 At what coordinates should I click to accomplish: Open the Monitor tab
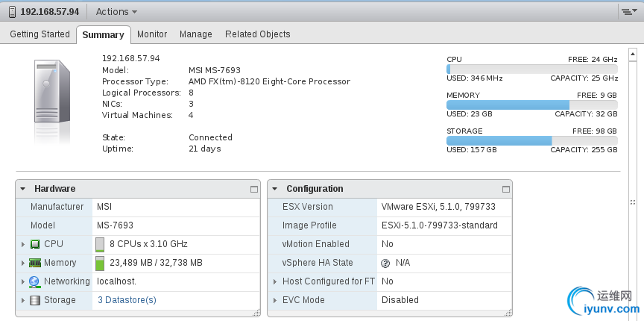[152, 34]
